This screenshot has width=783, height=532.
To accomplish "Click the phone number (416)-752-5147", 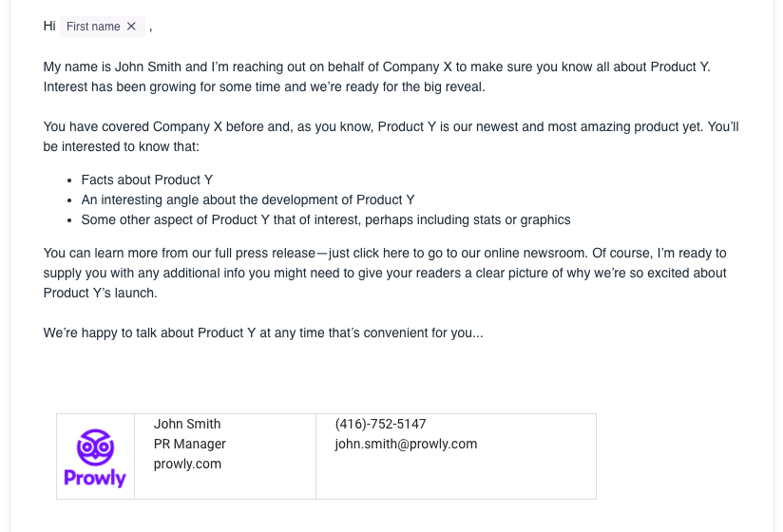I will pyautogui.click(x=380, y=424).
